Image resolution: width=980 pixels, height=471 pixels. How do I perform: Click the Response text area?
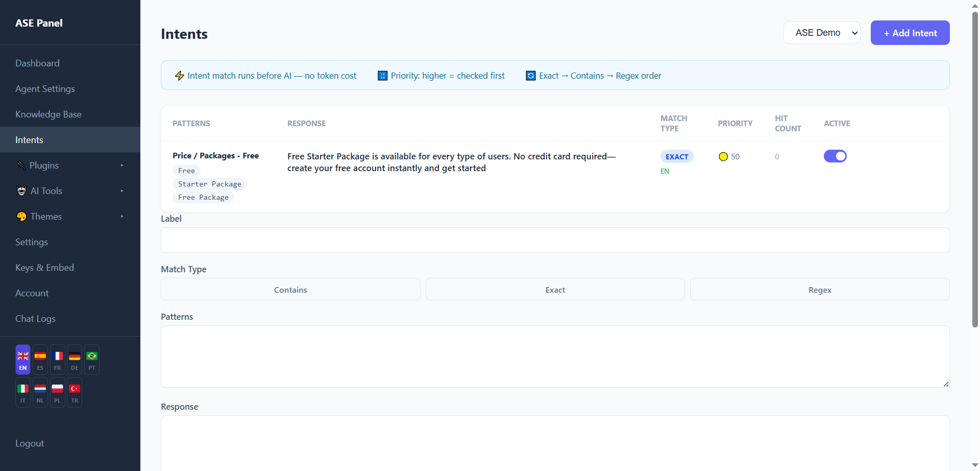point(555,443)
